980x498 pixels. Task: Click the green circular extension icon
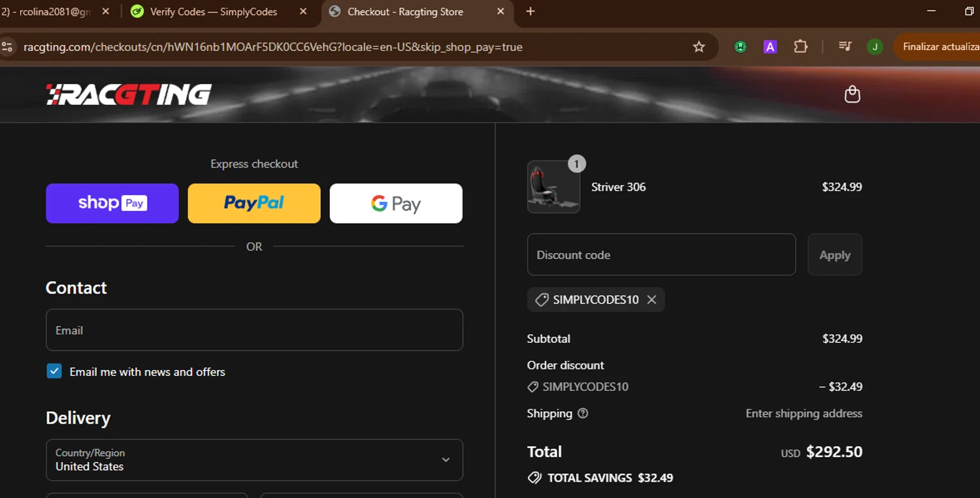[x=740, y=47]
